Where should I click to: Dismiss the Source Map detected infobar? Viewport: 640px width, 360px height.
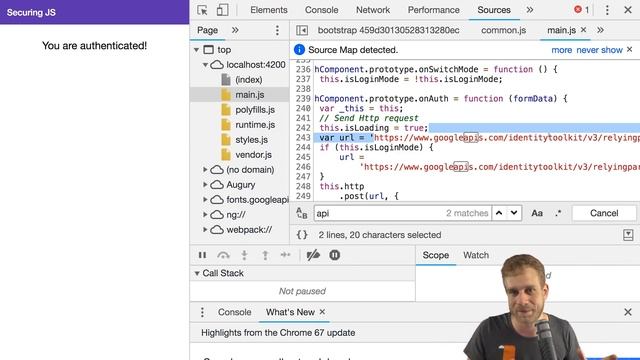pos(629,49)
